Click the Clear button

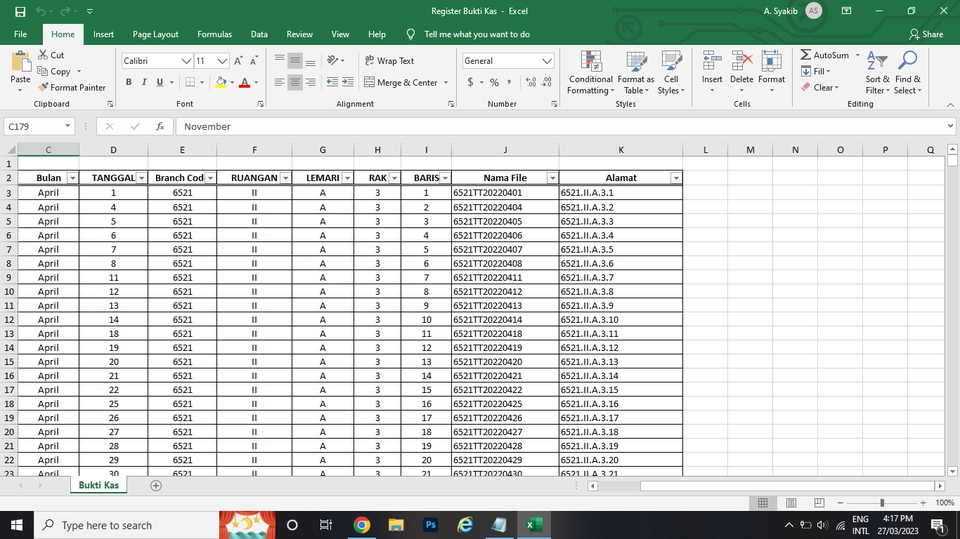coord(818,88)
